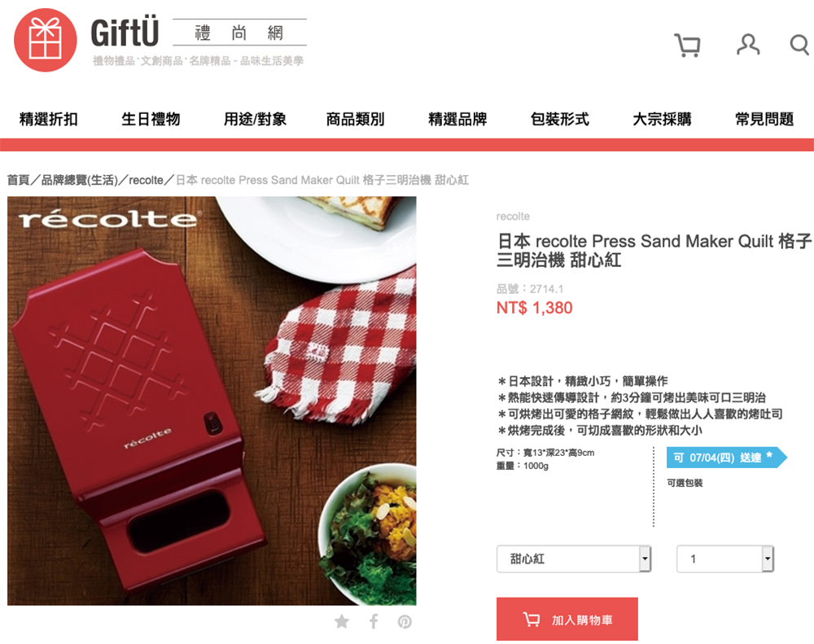Open search with the magnifier icon
The height and width of the screenshot is (644, 814).
799,45
